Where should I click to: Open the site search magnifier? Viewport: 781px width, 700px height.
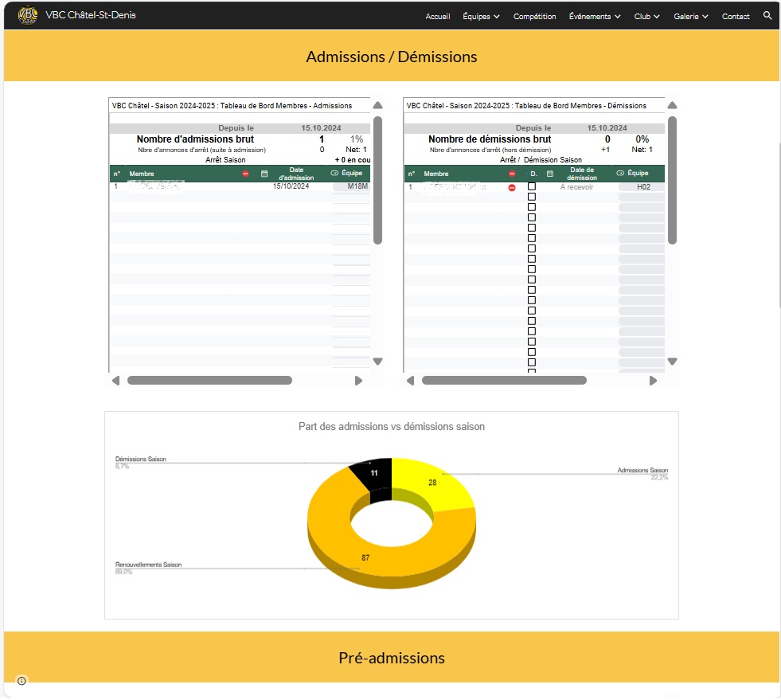[767, 16]
